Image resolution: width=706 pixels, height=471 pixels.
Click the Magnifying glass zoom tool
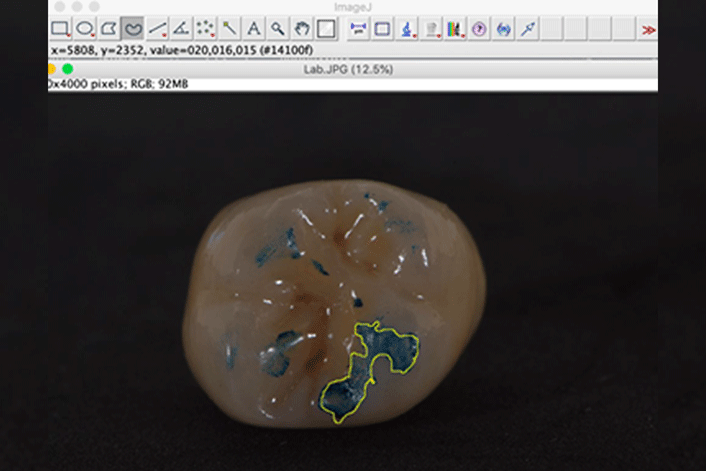[278, 29]
